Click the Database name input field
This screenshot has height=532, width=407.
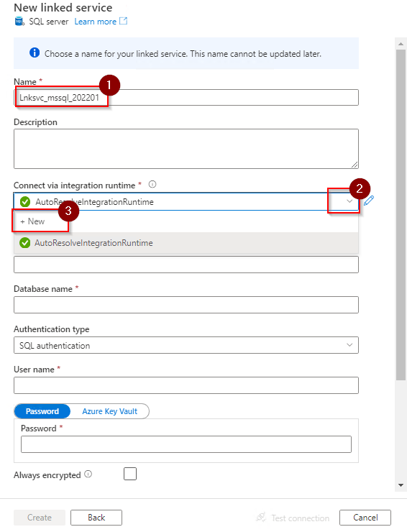tap(186, 305)
